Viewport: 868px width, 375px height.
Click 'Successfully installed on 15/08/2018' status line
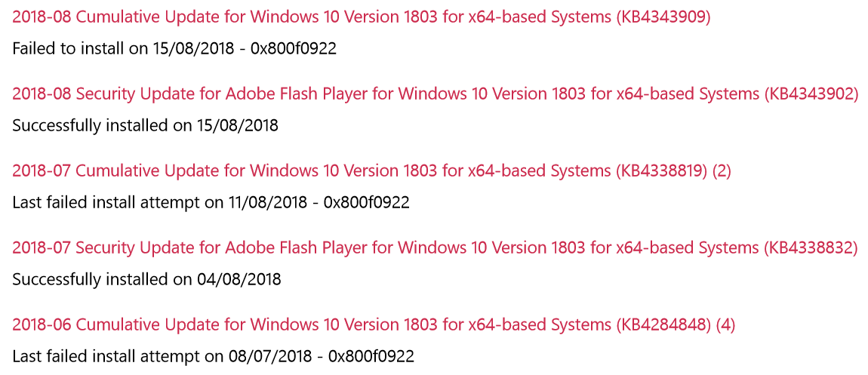point(145,125)
